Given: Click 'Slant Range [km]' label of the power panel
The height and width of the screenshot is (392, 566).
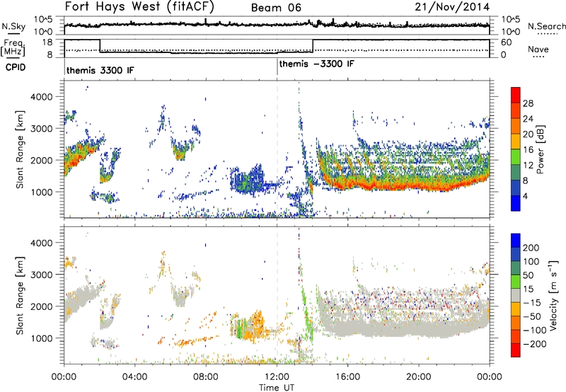Looking at the screenshot, I should tap(20, 149).
